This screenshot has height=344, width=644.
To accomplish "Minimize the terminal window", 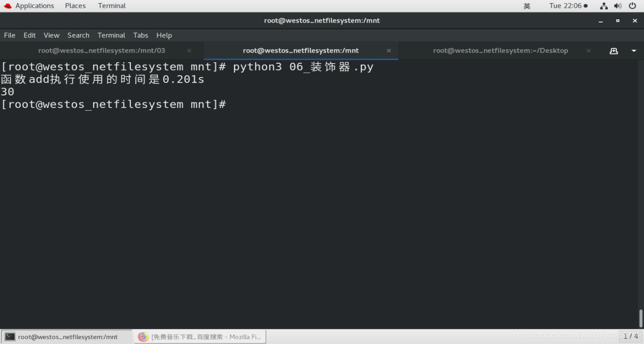I will tap(601, 21).
